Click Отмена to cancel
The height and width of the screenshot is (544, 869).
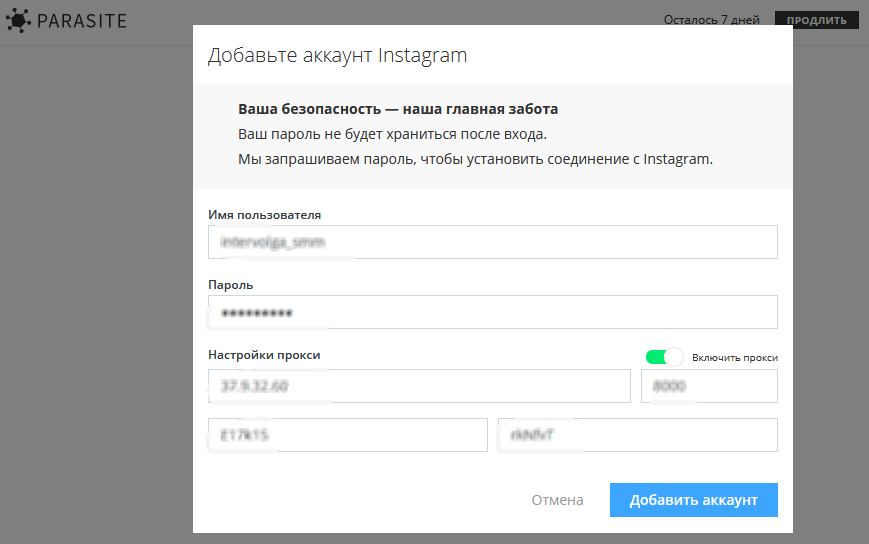[x=557, y=500]
